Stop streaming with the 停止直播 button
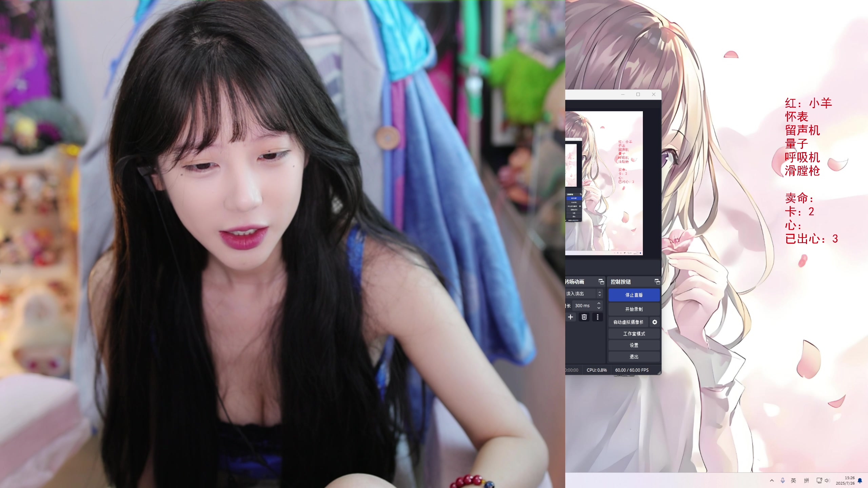This screenshot has width=868, height=488. (634, 295)
